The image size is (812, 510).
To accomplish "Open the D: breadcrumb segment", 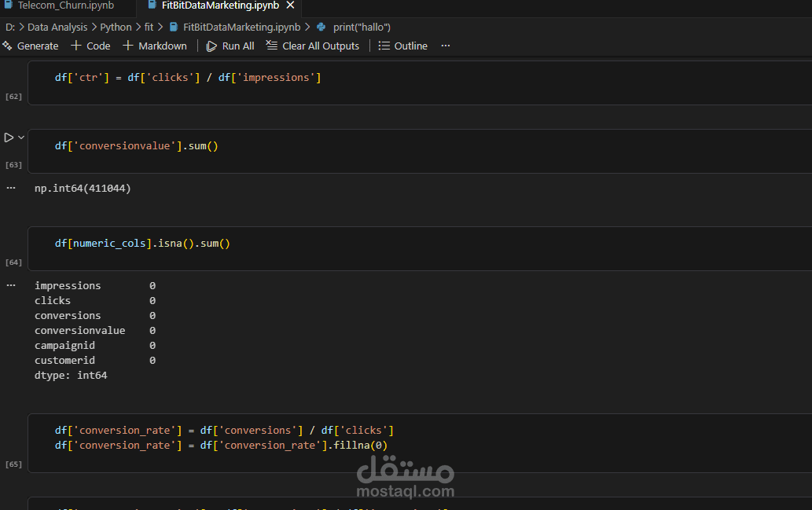I will point(10,27).
